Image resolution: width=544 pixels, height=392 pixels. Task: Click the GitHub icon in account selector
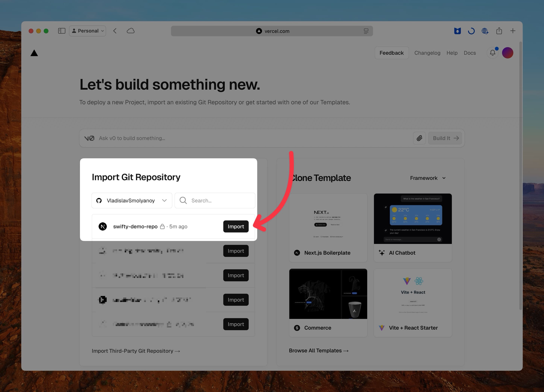pos(99,201)
